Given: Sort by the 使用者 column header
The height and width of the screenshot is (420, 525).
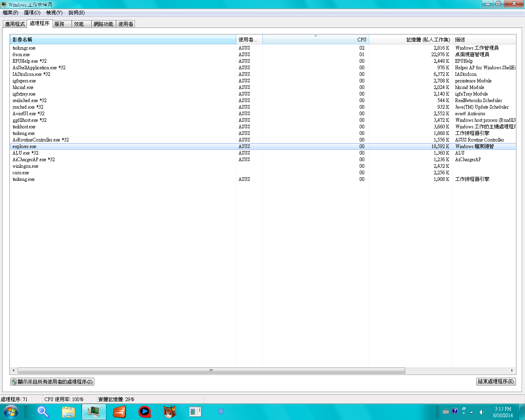Looking at the screenshot, I should coord(249,40).
